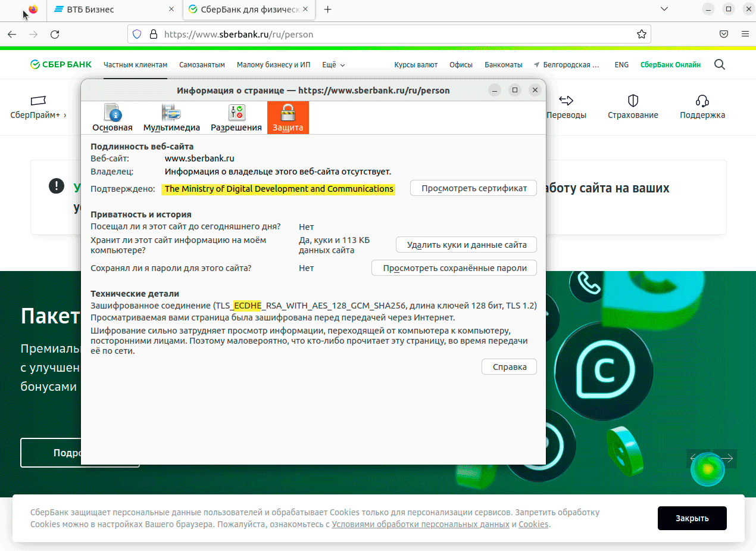Screen dimensions: 756x551
Task: Click the Firefox logo icon in the title bar
Action: pos(33,10)
